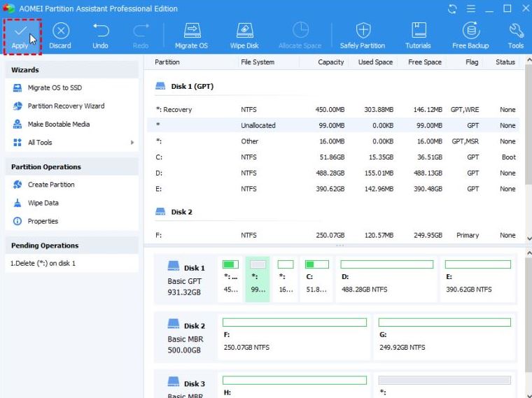Select the Recovery partition row
Image resolution: width=532 pixels, height=398 pixels.
(333, 110)
